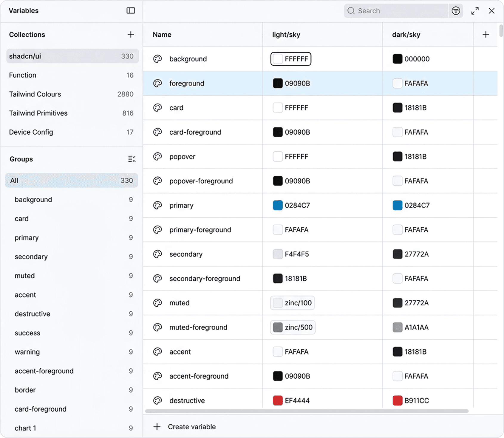Select the shadcn/ui collection
This screenshot has height=438, width=504.
click(x=72, y=56)
